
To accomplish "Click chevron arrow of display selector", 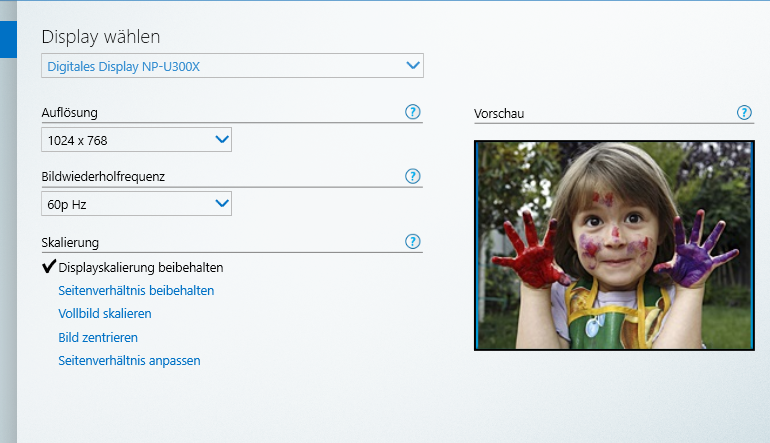I will pos(414,66).
